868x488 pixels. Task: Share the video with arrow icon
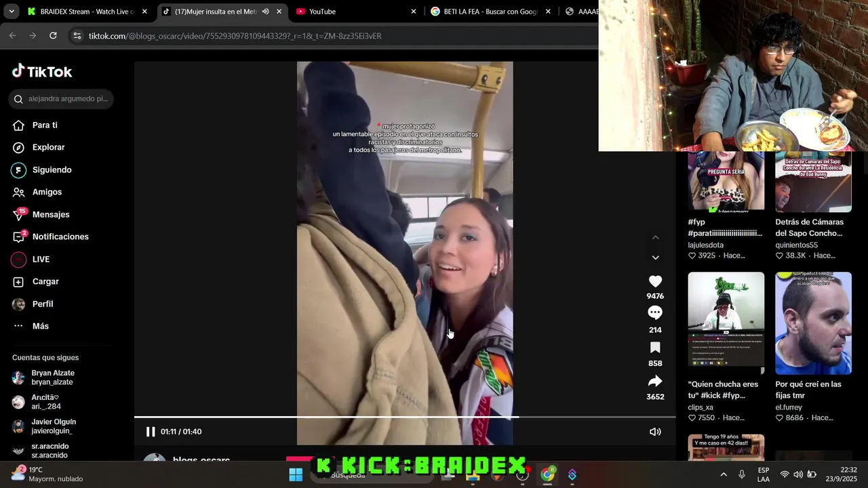pyautogui.click(x=655, y=381)
